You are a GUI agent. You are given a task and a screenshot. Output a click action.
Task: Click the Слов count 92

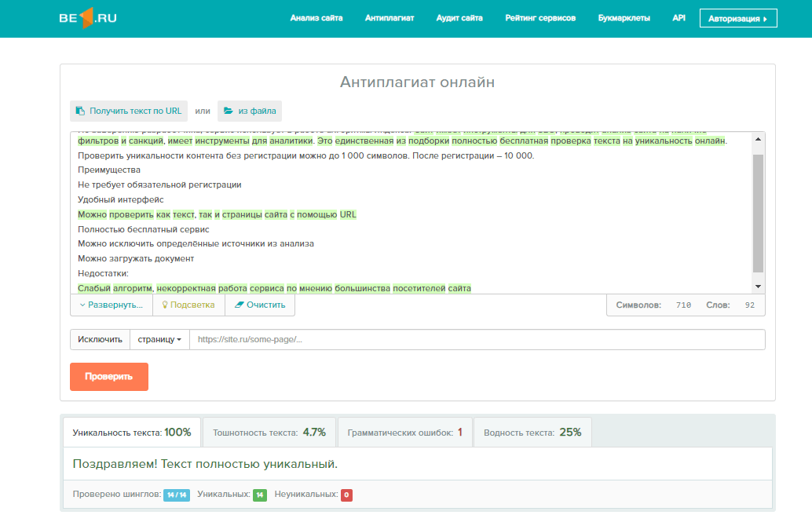750,305
